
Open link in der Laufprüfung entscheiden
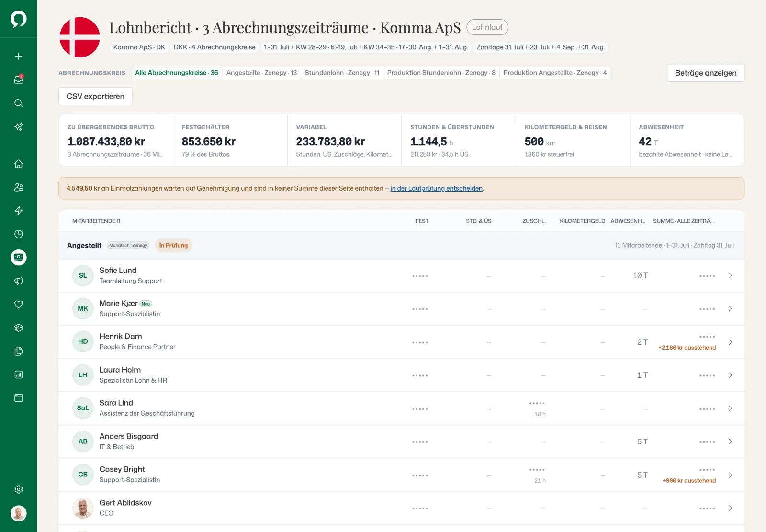436,188
